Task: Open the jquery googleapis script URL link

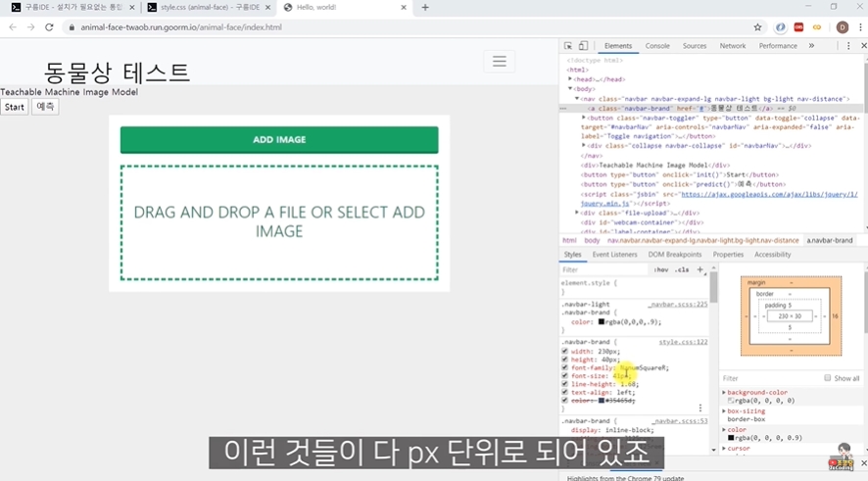Action: [x=769, y=195]
